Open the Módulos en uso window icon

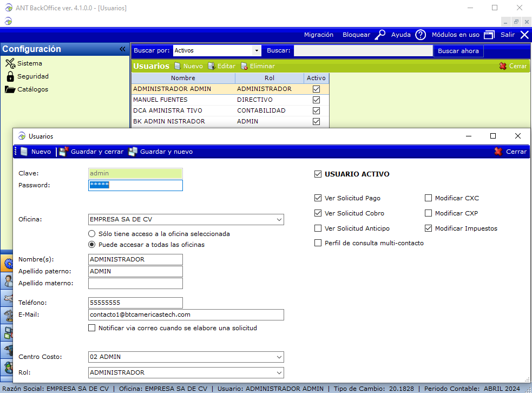489,35
